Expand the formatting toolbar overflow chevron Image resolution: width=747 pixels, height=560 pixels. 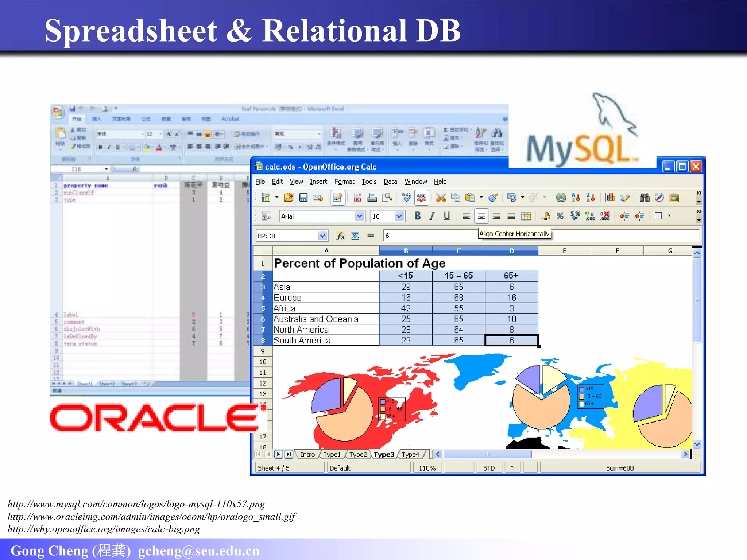click(699, 211)
